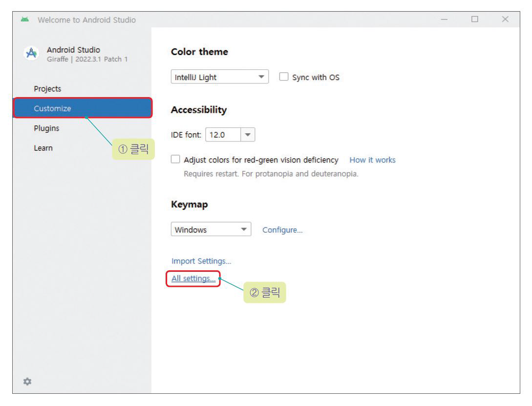Open the Plugins tab in sidebar
This screenshot has height=406, width=532.
click(x=46, y=128)
